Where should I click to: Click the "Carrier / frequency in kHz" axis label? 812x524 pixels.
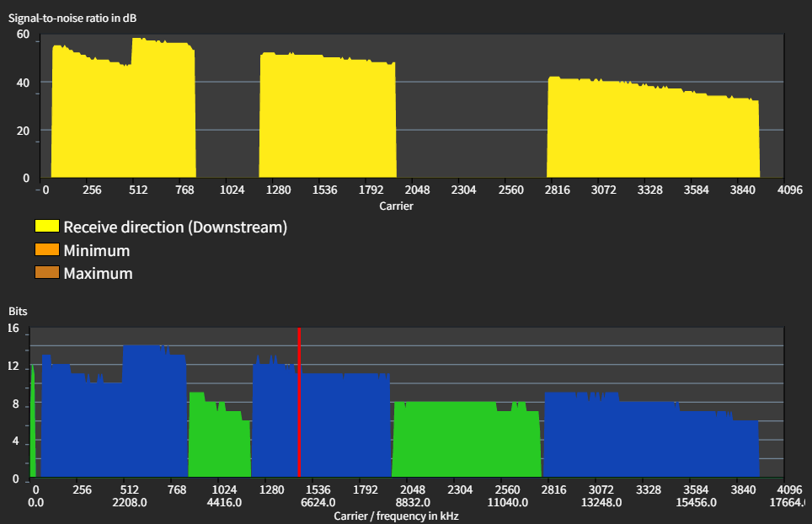tap(396, 516)
